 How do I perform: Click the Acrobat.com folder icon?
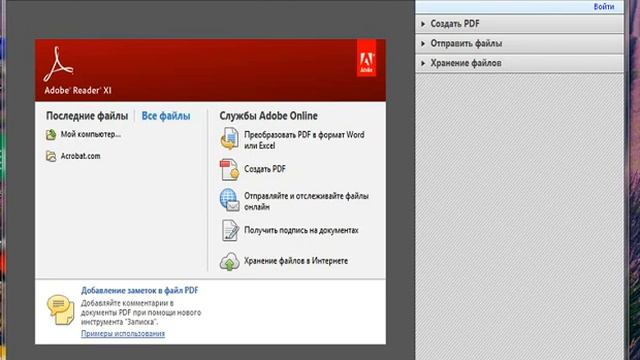pyautogui.click(x=51, y=156)
